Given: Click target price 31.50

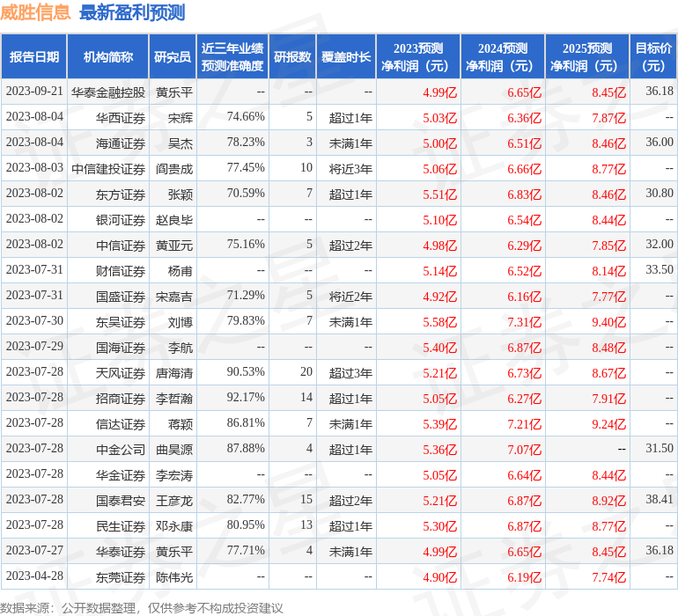Looking at the screenshot, I should (x=660, y=448).
